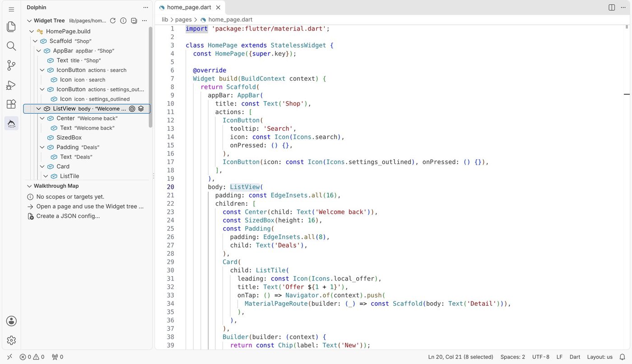632x364 pixels.
Task: Open Widget Tree more actions menu
Action: [144, 21]
